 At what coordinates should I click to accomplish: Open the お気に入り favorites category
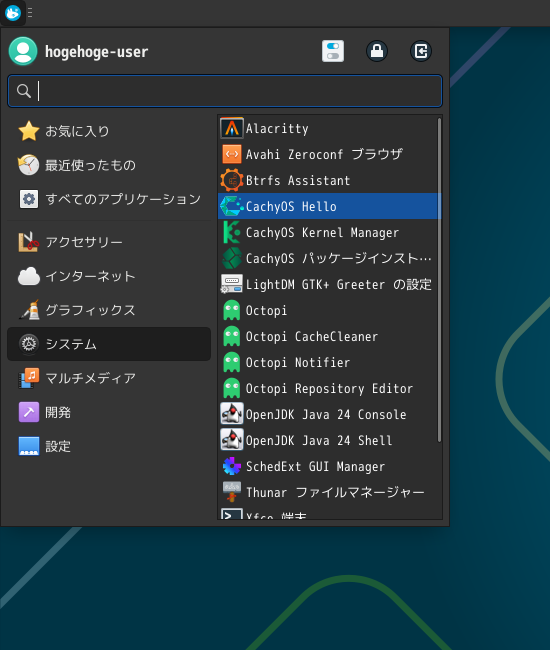(109, 131)
